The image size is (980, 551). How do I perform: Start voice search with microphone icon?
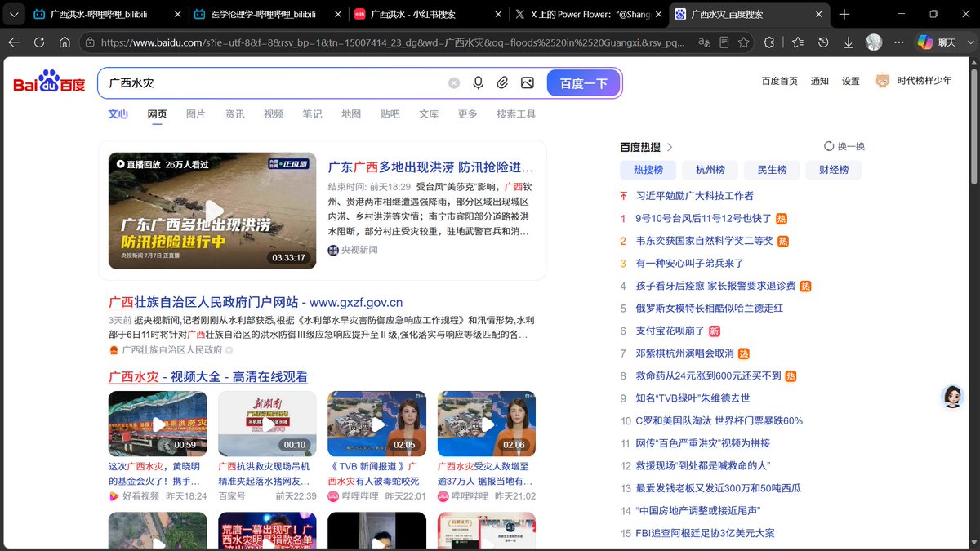[479, 82]
